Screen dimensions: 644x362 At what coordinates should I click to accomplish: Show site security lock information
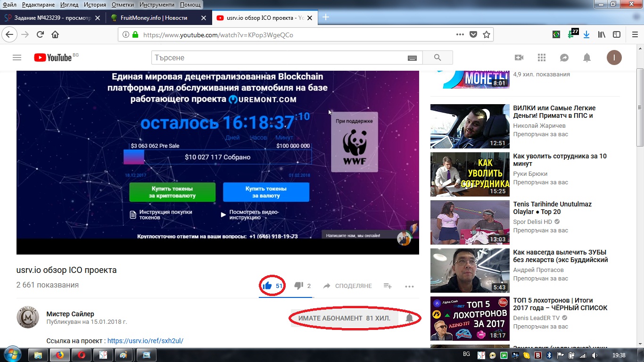coord(135,34)
